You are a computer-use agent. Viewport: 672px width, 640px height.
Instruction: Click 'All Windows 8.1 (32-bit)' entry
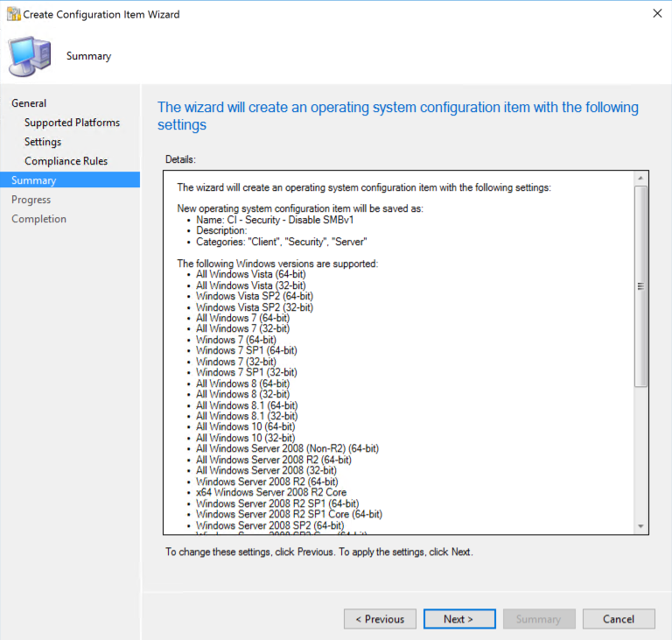247,416
